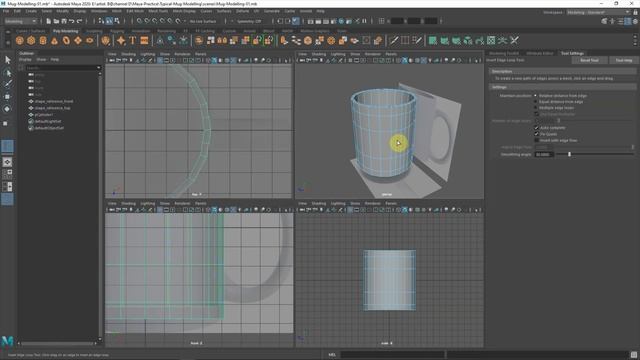Switch to the Attribute Editor tab

(x=540, y=53)
